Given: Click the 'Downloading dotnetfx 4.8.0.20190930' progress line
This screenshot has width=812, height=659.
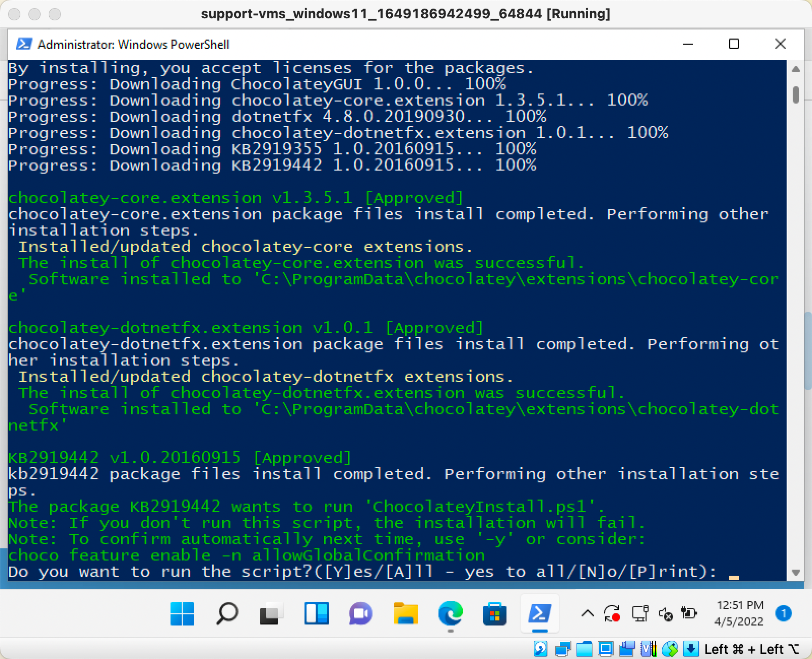Looking at the screenshot, I should coord(277,117).
